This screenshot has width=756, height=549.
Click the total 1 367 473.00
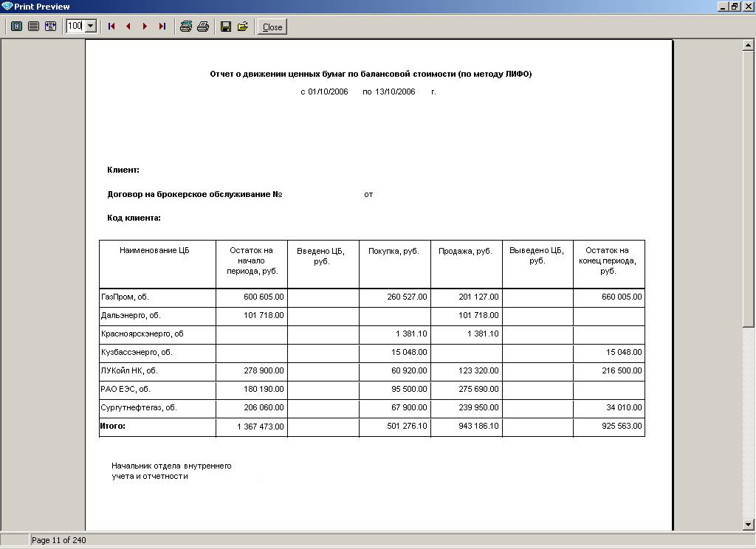pyautogui.click(x=261, y=427)
